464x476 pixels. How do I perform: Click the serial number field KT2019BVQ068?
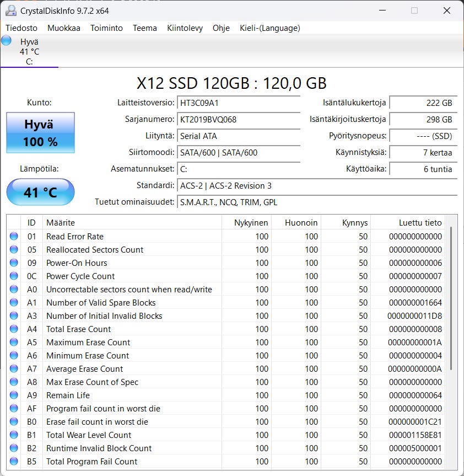point(239,120)
